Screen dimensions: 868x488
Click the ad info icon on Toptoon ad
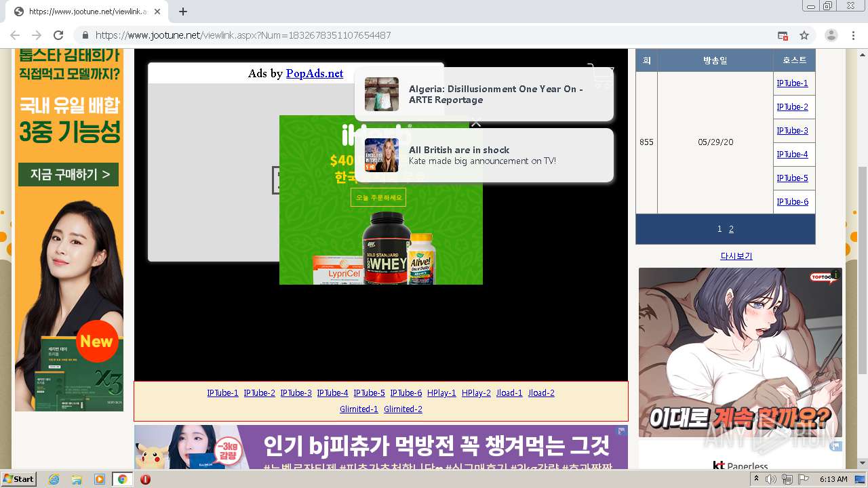pyautogui.click(x=836, y=274)
